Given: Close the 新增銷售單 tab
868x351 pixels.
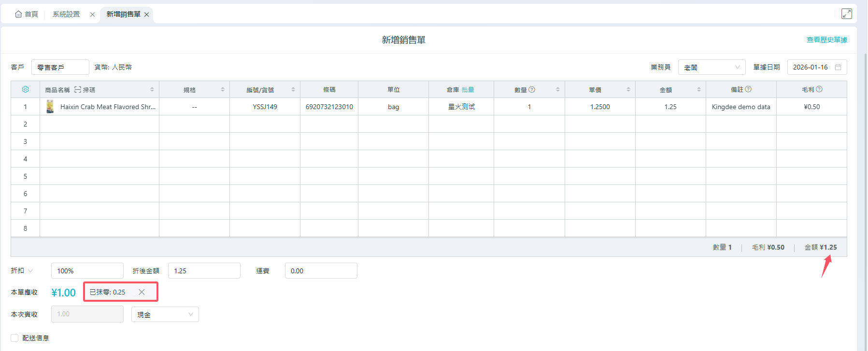Looking at the screenshot, I should coord(146,14).
